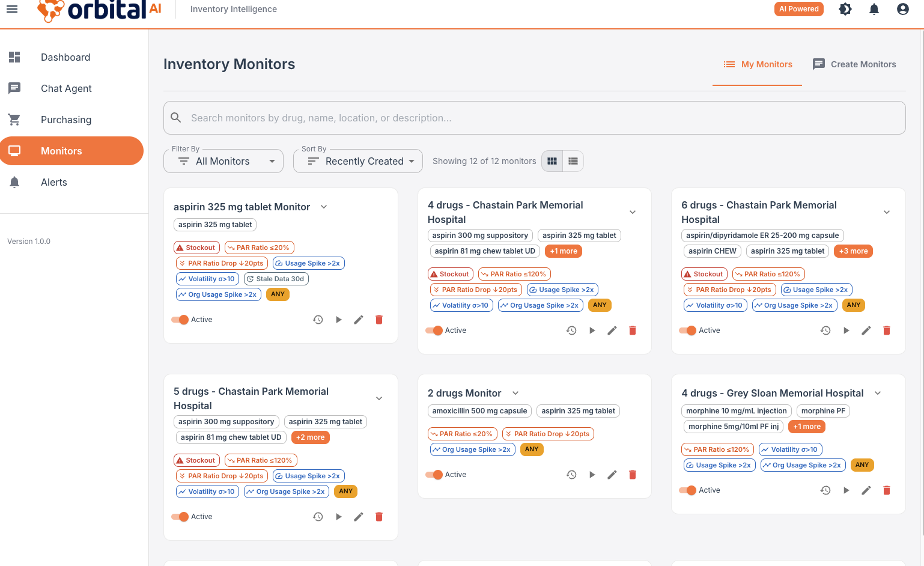Image resolution: width=924 pixels, height=566 pixels.
Task: Open the notifications bell in header
Action: tap(874, 9)
